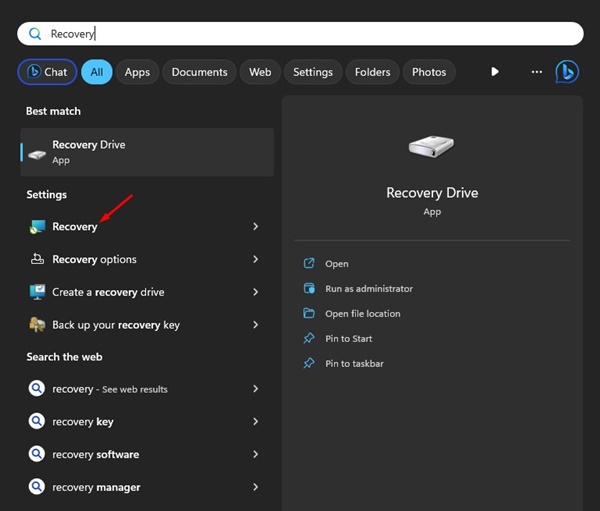Click Pin to taskbar option
Screen dimensions: 600x511
(354, 364)
